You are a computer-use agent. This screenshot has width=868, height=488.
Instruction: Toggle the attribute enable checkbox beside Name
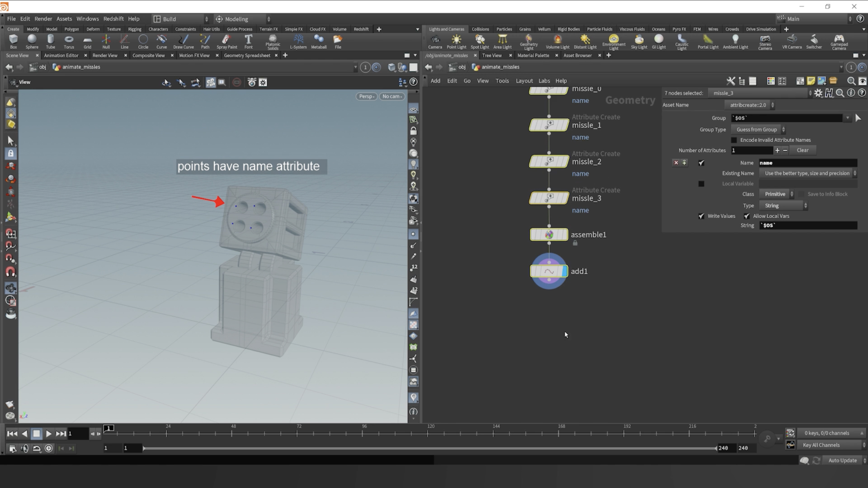pos(701,163)
